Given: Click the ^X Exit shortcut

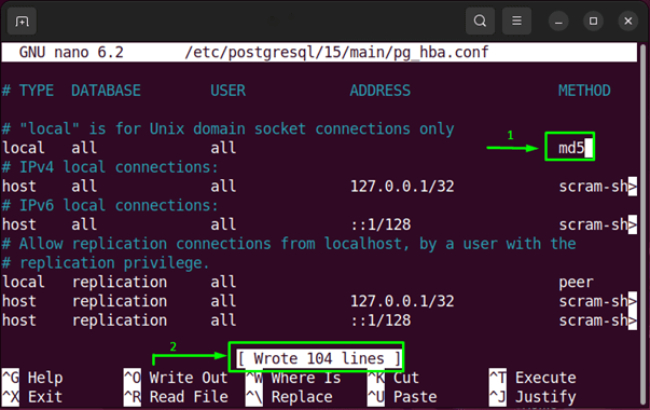Looking at the screenshot, I should (x=32, y=397).
